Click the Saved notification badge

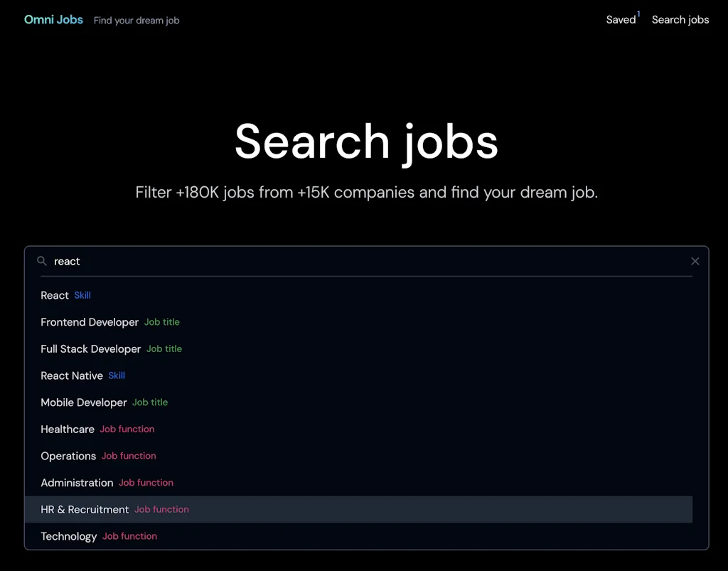tap(638, 14)
